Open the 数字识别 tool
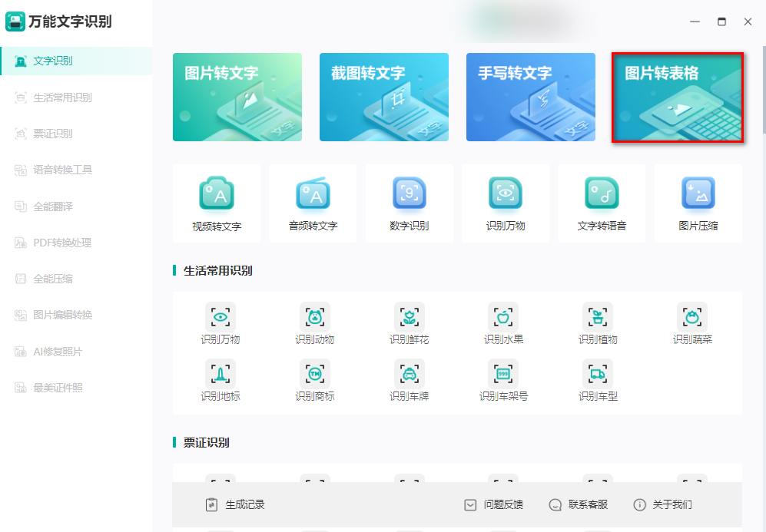766x532 pixels. 410,203
